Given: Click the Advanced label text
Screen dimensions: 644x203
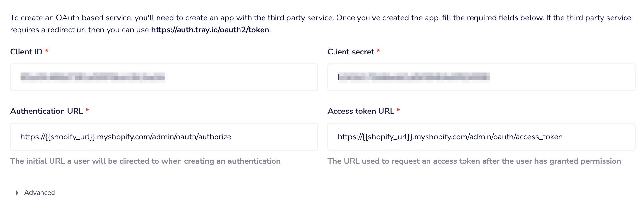Looking at the screenshot, I should 40,192.
